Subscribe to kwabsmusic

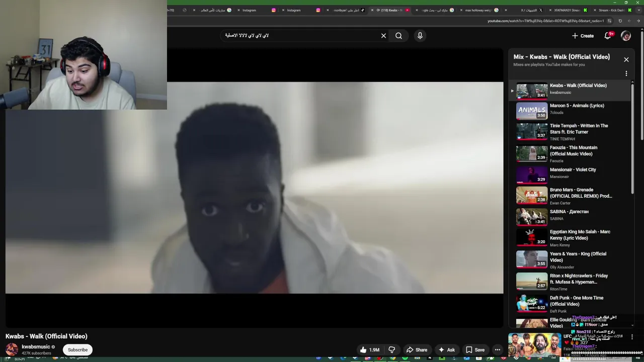coord(77,350)
